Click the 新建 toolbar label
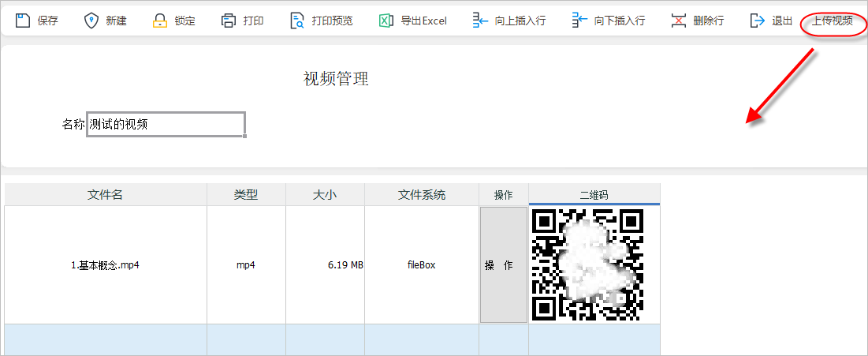The image size is (868, 356). point(116,21)
